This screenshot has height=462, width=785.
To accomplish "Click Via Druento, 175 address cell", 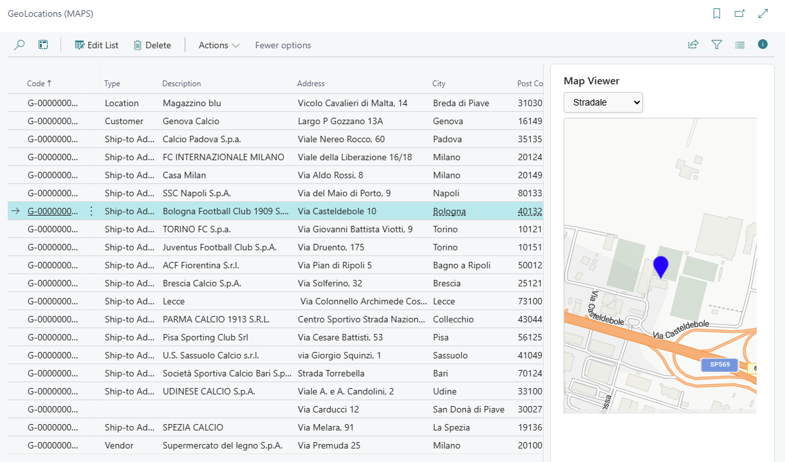I will tap(331, 247).
